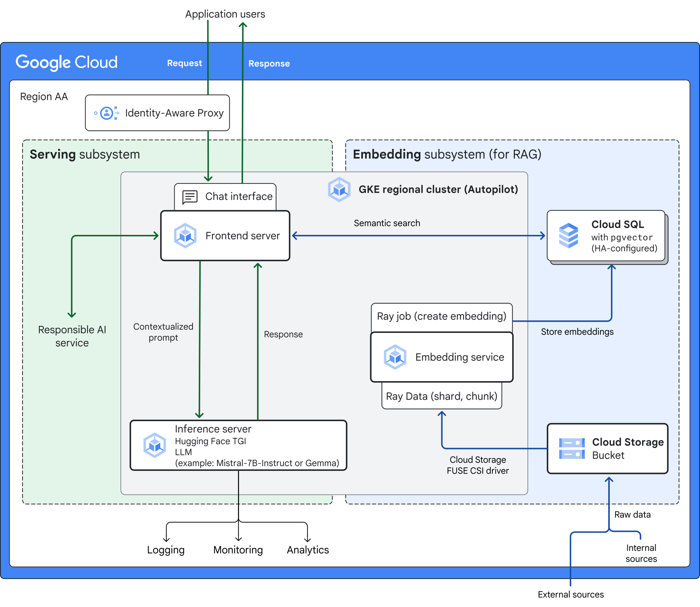Click the Embedding service hexagon icon
The height and width of the screenshot is (607, 700).
pos(395,357)
